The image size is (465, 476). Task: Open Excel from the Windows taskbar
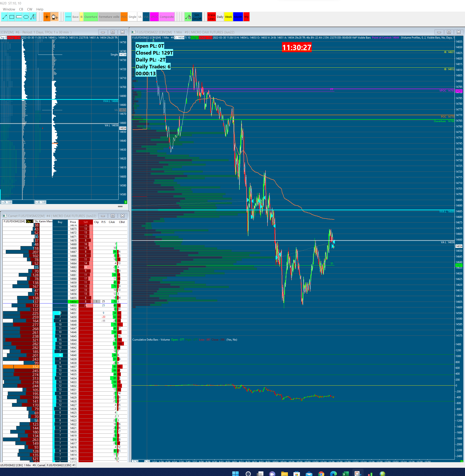(x=346, y=474)
